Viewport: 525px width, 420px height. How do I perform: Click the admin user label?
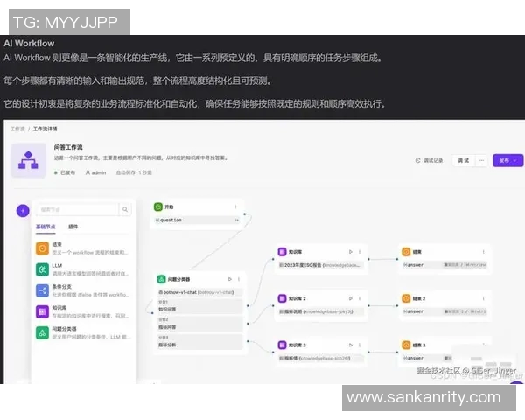[x=95, y=172]
